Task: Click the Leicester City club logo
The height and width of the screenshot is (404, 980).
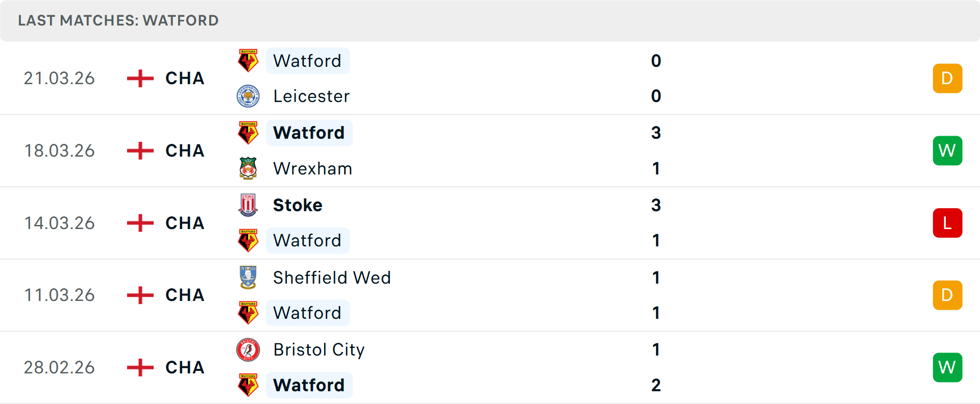Action: tap(248, 96)
